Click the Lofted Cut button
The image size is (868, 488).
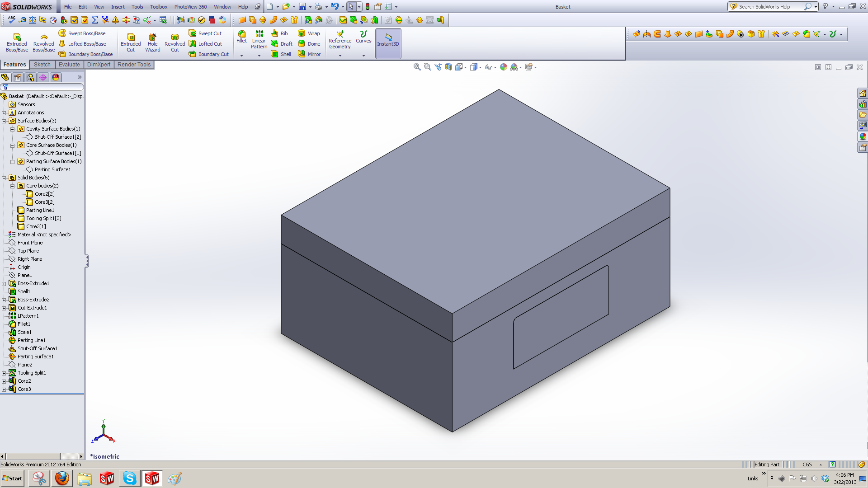click(206, 44)
